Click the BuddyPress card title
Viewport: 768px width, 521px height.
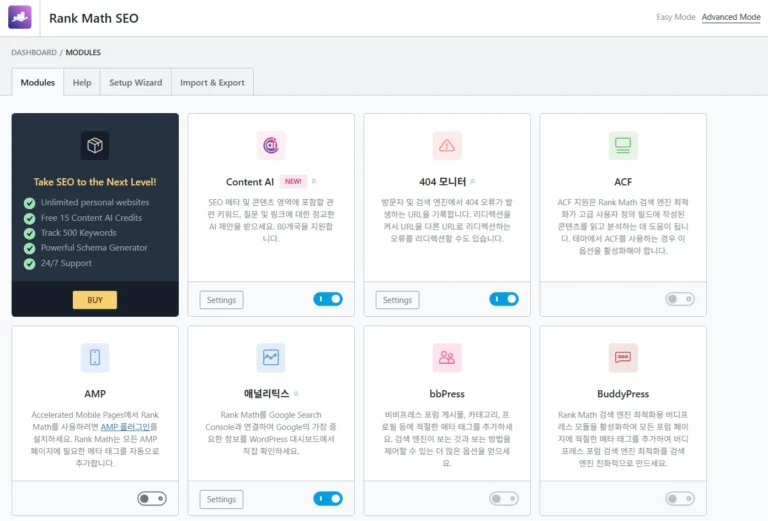(623, 394)
